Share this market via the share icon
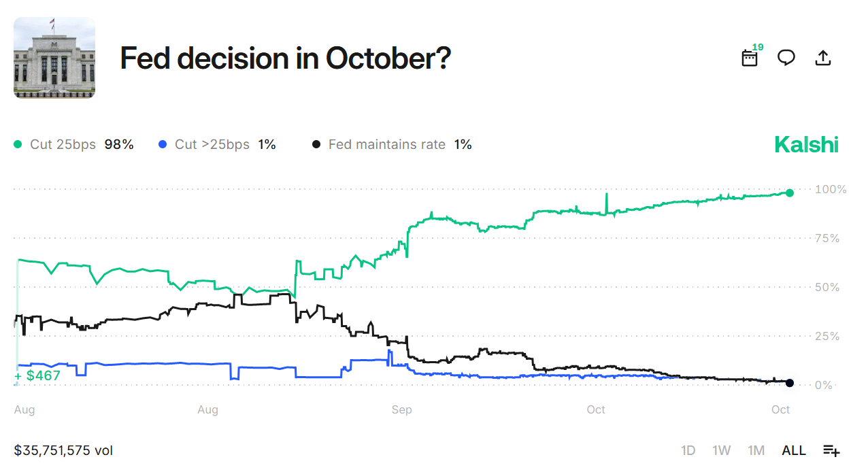868x472 pixels. point(822,58)
